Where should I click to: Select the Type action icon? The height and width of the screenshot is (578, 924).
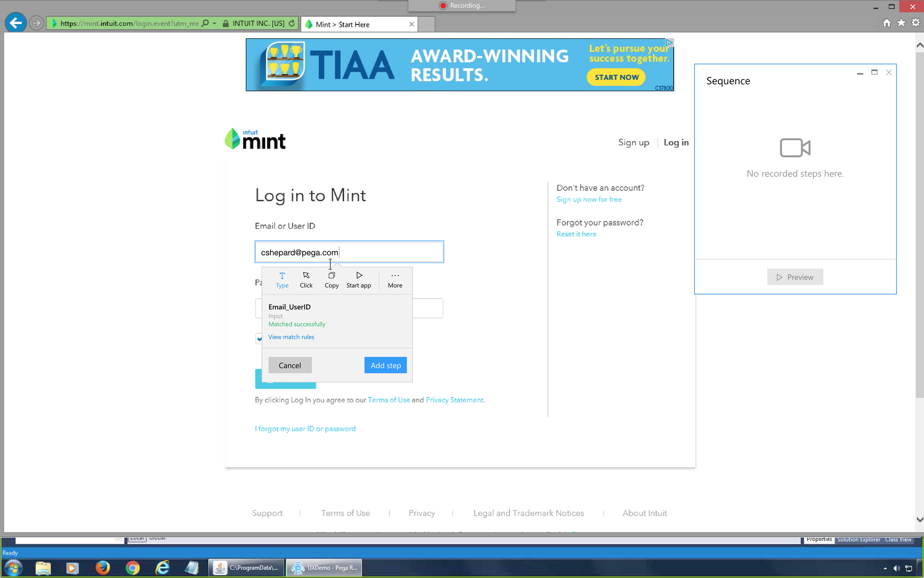(x=282, y=280)
